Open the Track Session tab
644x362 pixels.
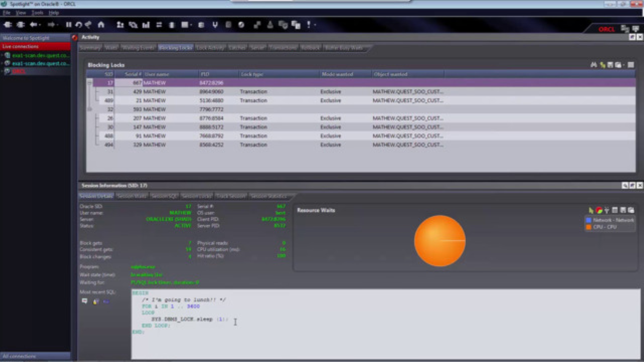(x=231, y=196)
